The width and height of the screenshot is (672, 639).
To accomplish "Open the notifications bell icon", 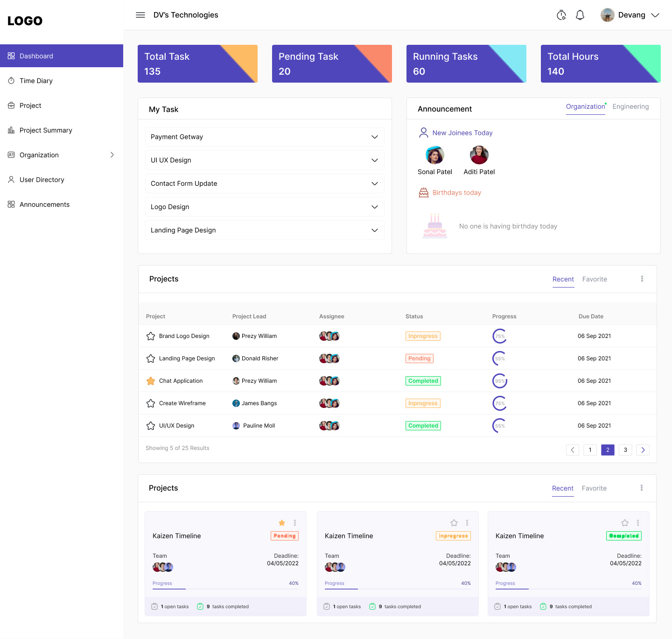I will click(x=580, y=14).
